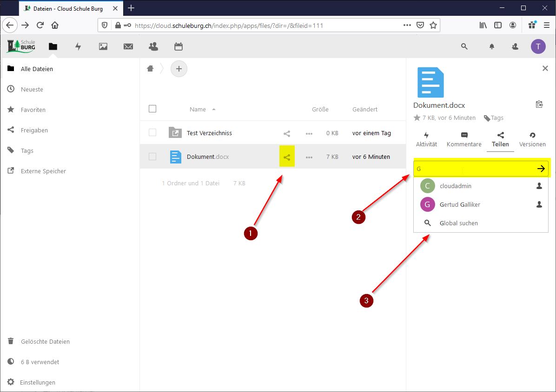556x392 pixels.
Task: Tick the select-all files checkbox
Action: click(152, 109)
